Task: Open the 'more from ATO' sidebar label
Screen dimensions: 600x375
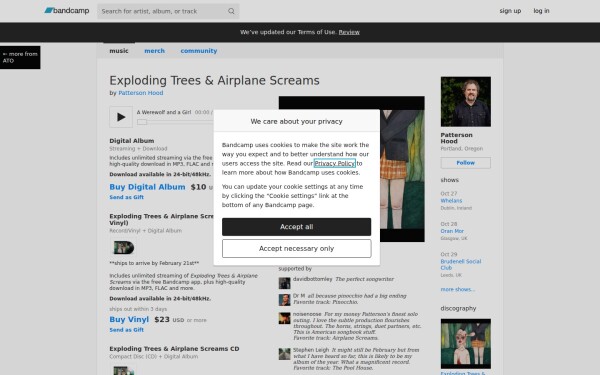Action: pyautogui.click(x=20, y=57)
